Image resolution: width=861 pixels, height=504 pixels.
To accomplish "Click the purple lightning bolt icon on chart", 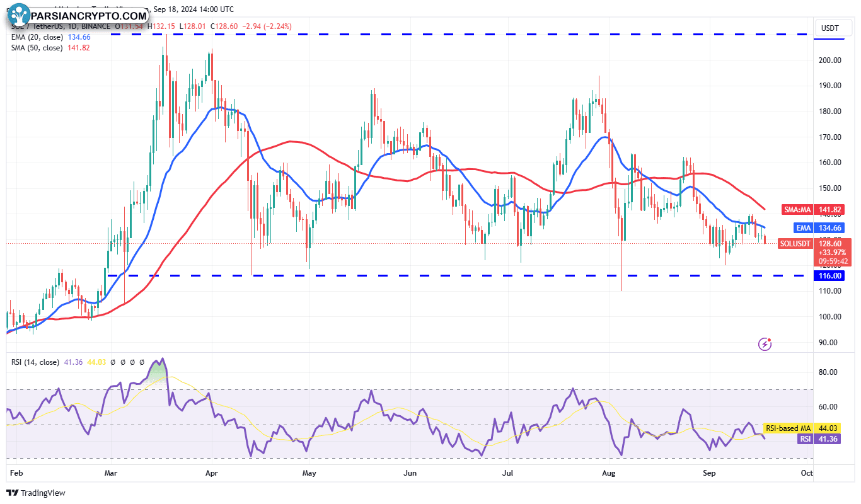I will [x=765, y=344].
